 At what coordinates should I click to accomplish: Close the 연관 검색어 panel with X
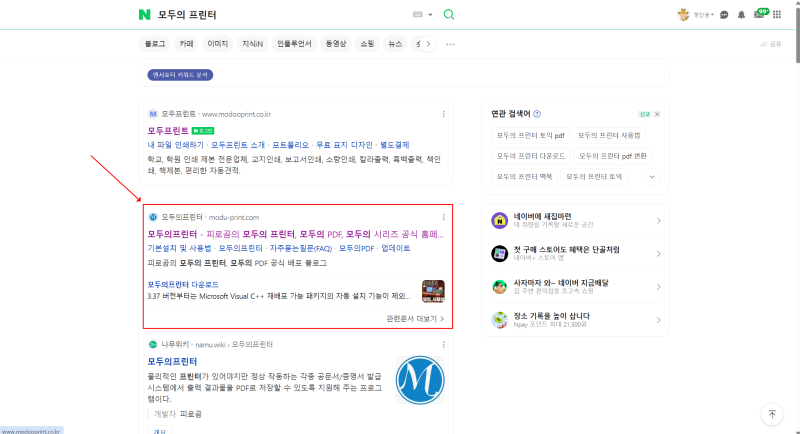(657, 114)
